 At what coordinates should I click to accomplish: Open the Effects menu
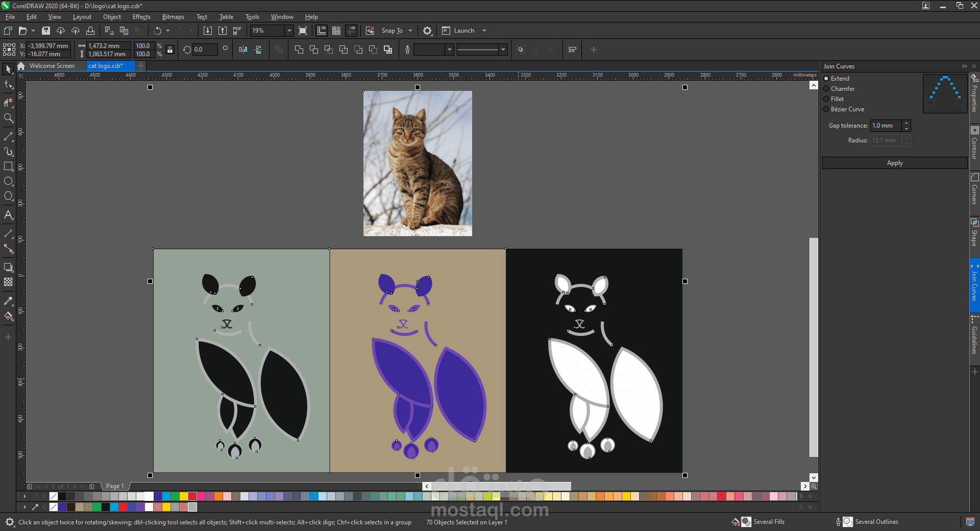point(141,17)
